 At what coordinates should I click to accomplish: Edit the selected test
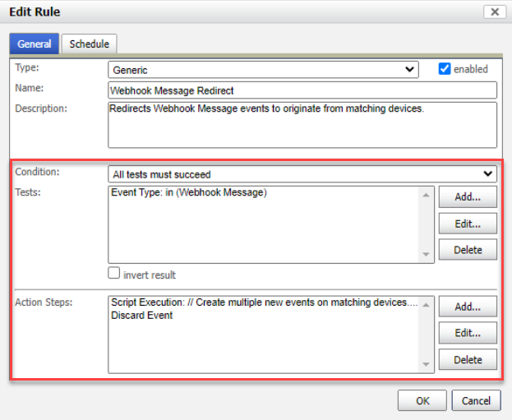[x=468, y=224]
